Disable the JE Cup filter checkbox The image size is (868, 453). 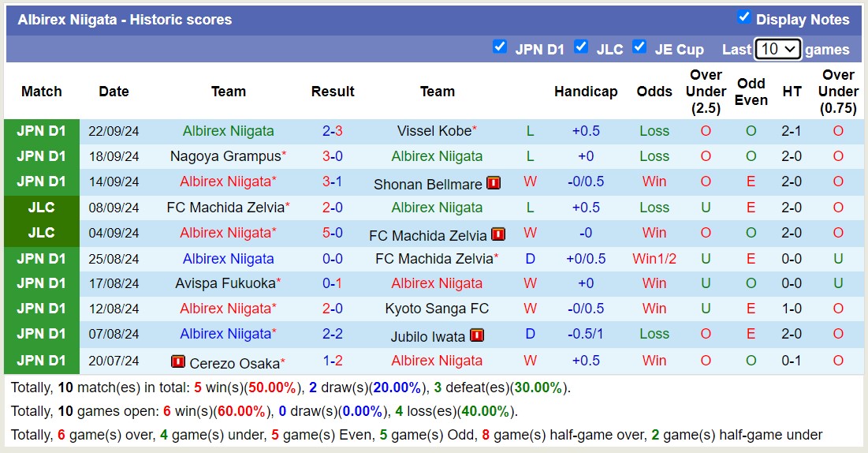point(639,47)
